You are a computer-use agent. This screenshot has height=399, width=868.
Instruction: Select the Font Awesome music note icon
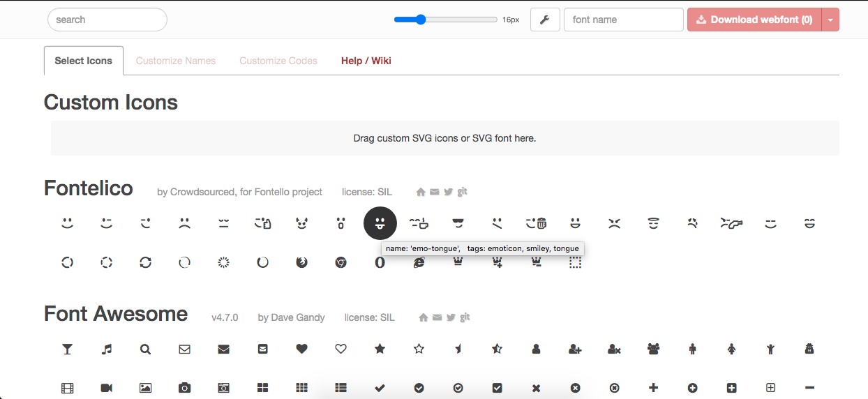coord(107,349)
